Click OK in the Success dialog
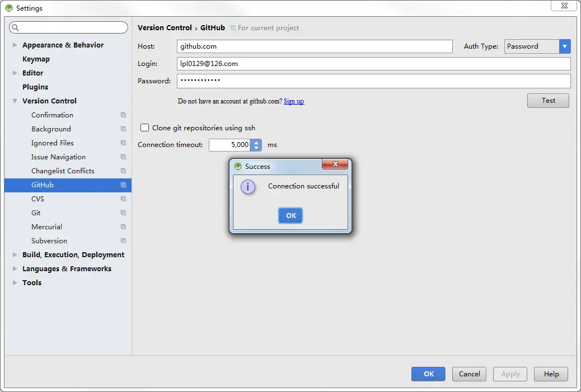The height and width of the screenshot is (392, 581). (x=290, y=215)
